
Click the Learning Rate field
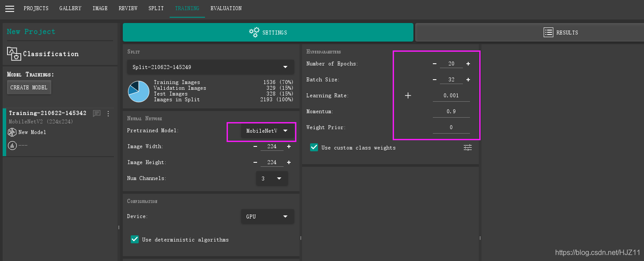(x=451, y=96)
